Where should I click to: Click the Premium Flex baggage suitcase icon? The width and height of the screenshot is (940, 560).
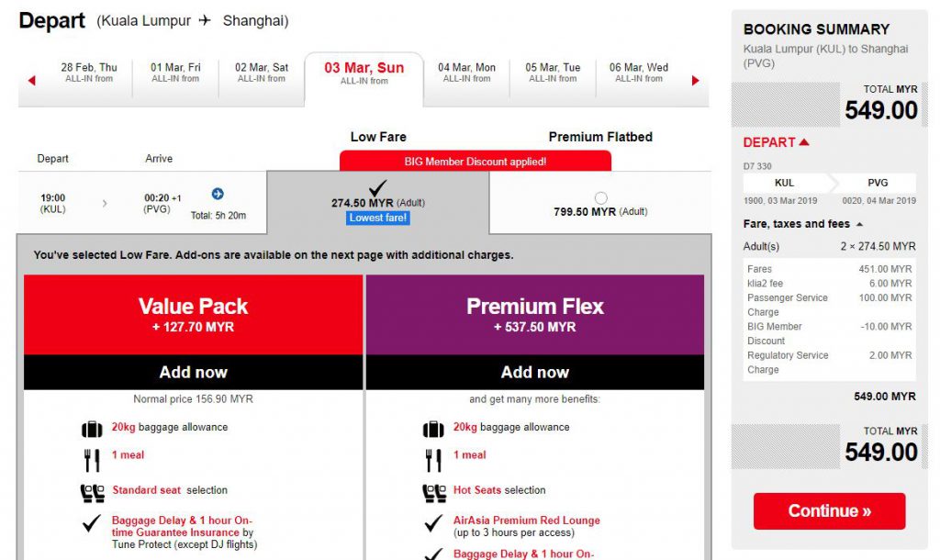point(433,429)
